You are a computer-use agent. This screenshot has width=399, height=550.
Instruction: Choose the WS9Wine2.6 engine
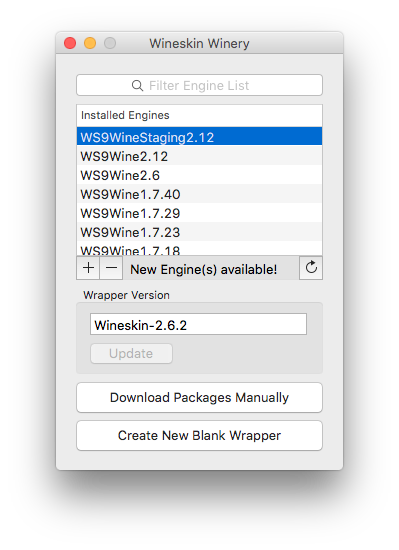[200, 175]
